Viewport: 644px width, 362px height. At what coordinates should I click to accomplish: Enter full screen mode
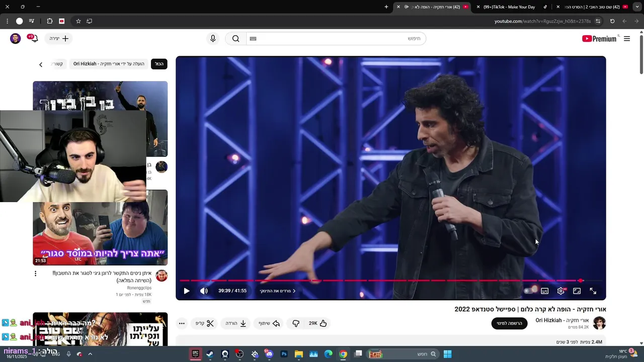tap(593, 291)
